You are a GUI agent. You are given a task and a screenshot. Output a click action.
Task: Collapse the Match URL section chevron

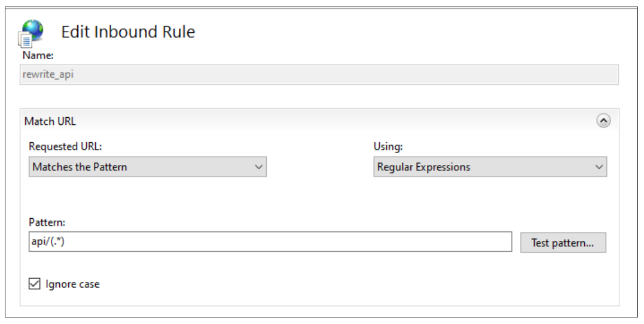tap(603, 121)
